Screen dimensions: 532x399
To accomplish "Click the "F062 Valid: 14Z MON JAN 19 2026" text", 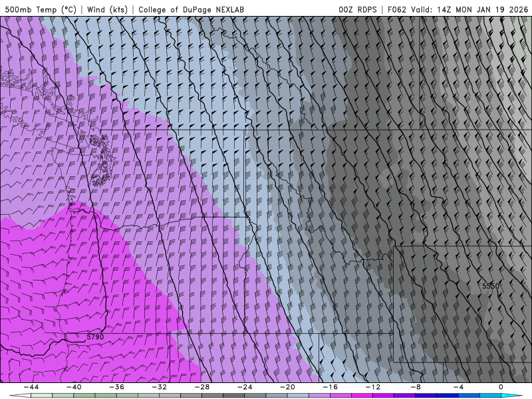I will (458, 9).
